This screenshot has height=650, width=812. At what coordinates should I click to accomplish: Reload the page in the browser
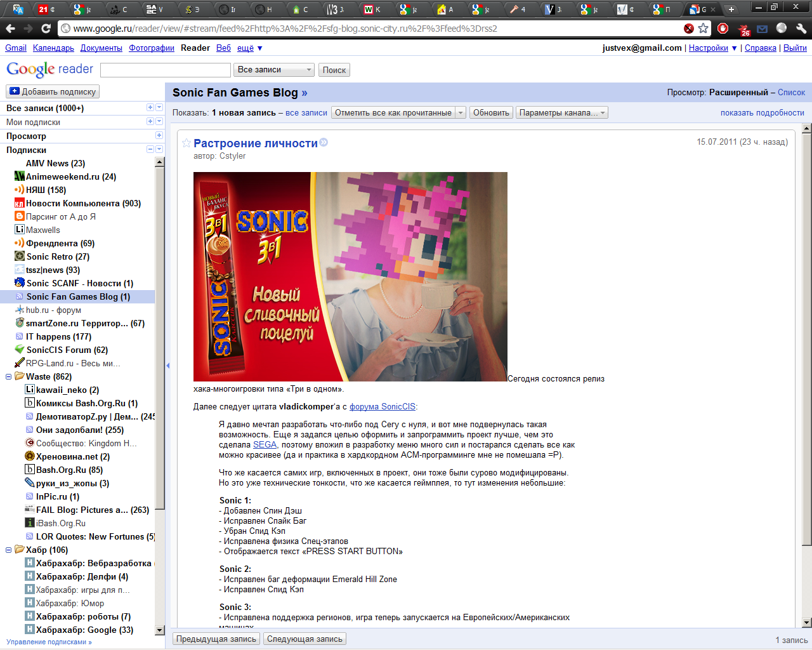46,29
